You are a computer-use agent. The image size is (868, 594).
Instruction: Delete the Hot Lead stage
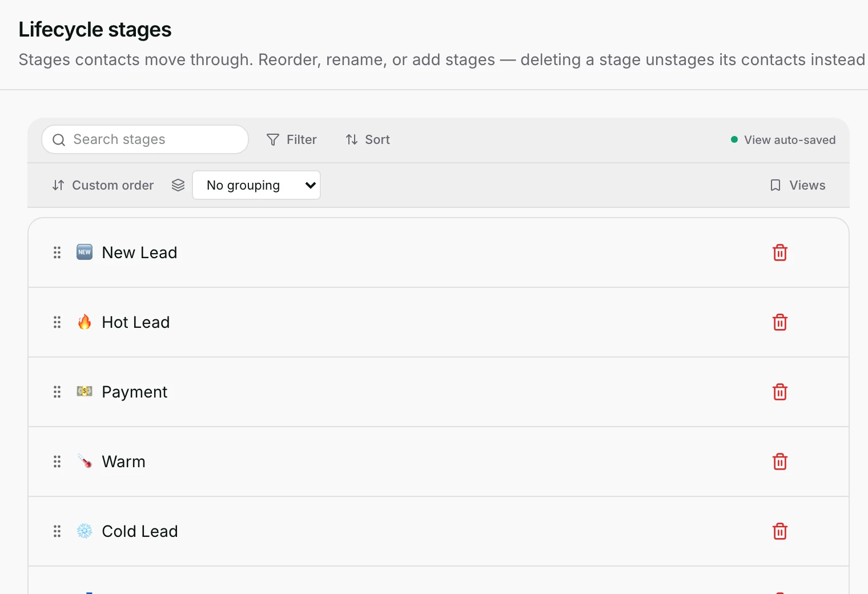[779, 322]
